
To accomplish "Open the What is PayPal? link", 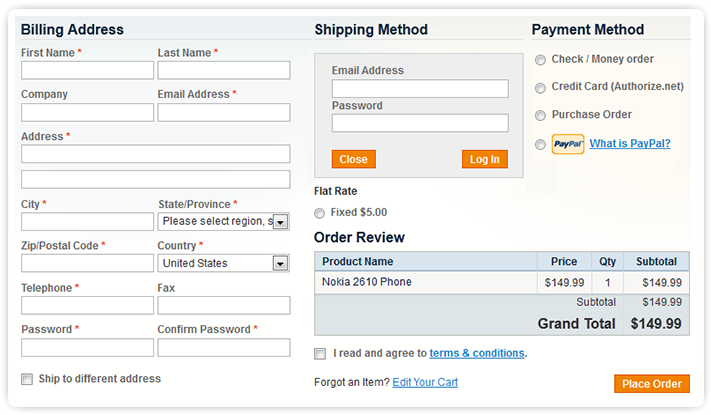I will pyautogui.click(x=630, y=144).
